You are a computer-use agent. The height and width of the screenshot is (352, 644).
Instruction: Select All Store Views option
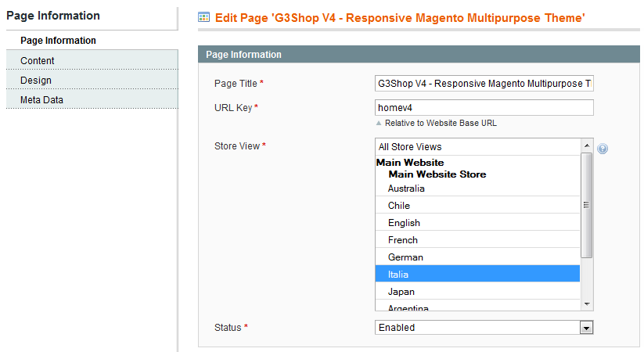477,146
